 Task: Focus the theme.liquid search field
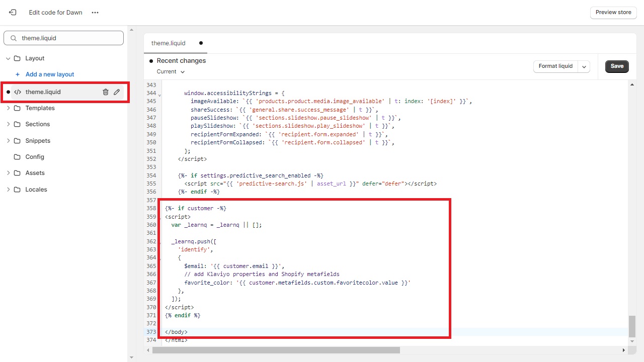[x=63, y=38]
